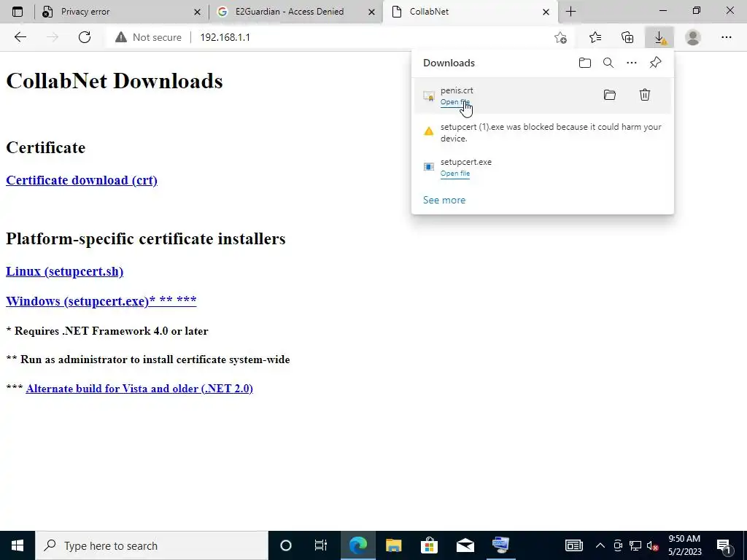Close the Privacy error tab
Screen dimensions: 747x560
click(197, 12)
